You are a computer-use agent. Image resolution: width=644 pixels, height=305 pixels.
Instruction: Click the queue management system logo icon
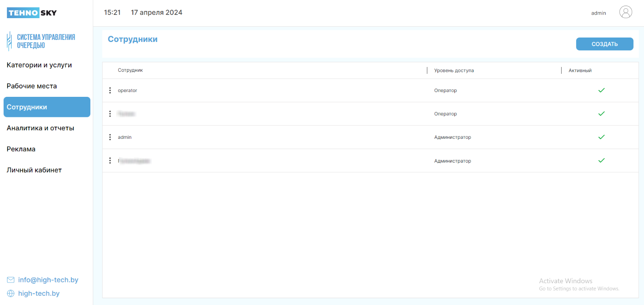coord(9,41)
